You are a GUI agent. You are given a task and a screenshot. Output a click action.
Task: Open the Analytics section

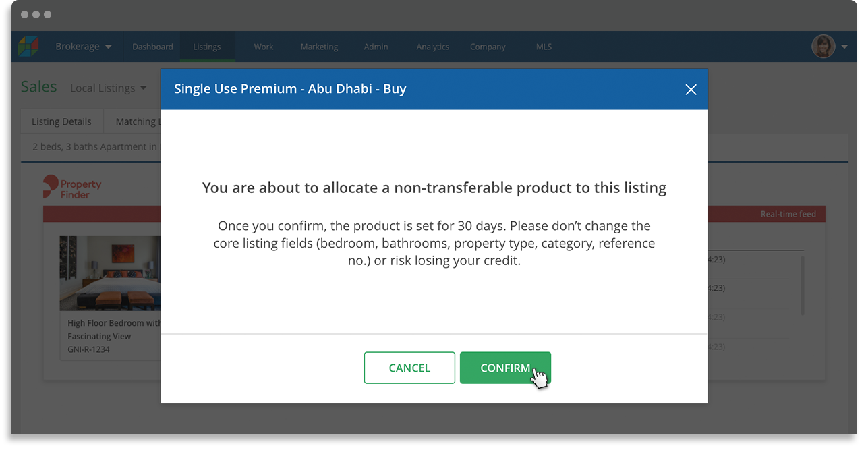[432, 47]
